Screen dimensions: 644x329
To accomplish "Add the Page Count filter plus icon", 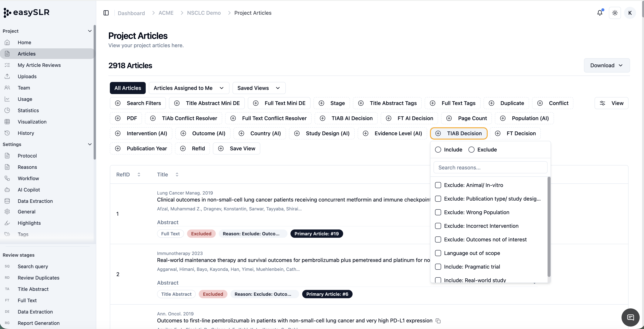I will coord(449,118).
